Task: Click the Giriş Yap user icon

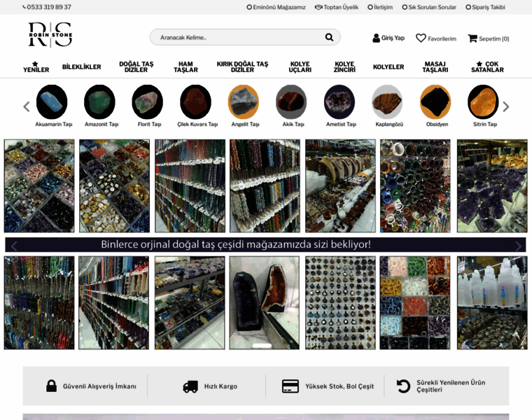Action: point(376,38)
